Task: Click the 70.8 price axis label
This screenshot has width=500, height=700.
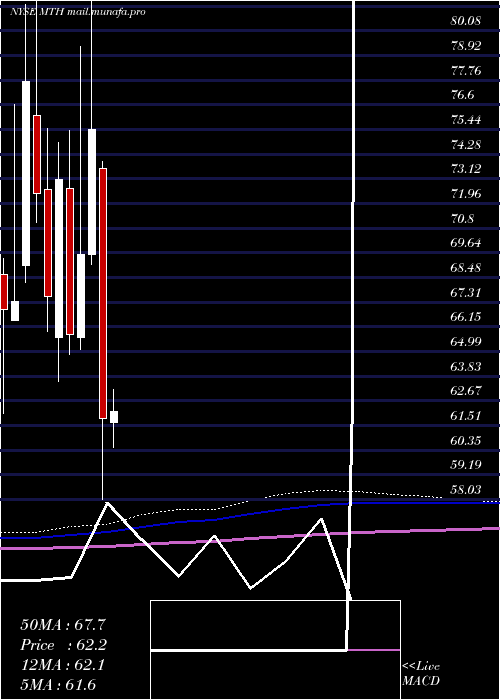Action: 462,219
